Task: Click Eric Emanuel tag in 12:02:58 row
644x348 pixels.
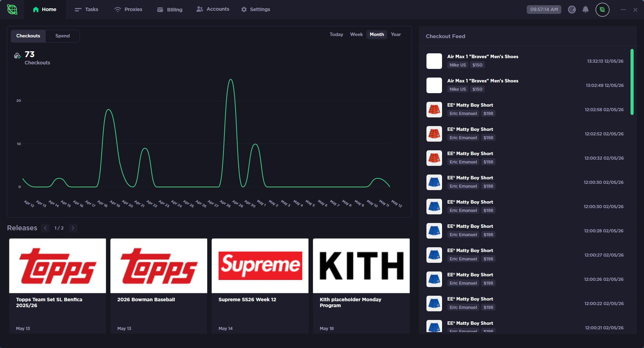Action: 463,114
